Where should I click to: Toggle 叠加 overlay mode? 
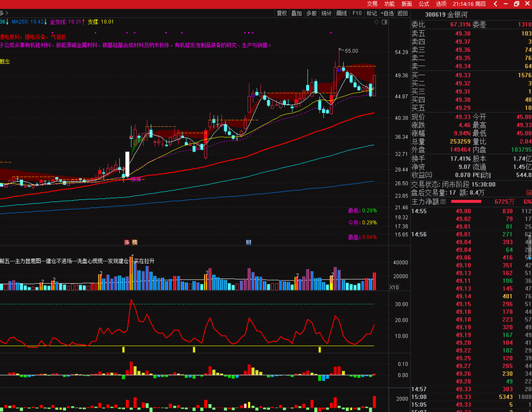point(296,13)
